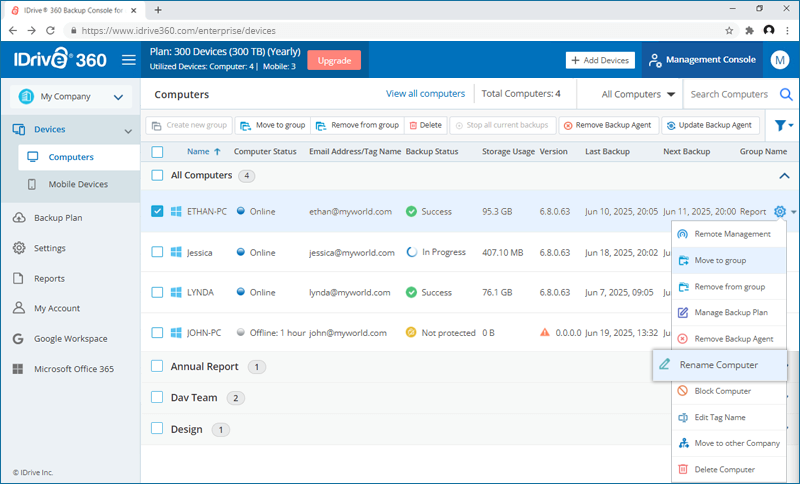Check the JOHN-PC row checkbox
This screenshot has width=800, height=484.
(157, 333)
